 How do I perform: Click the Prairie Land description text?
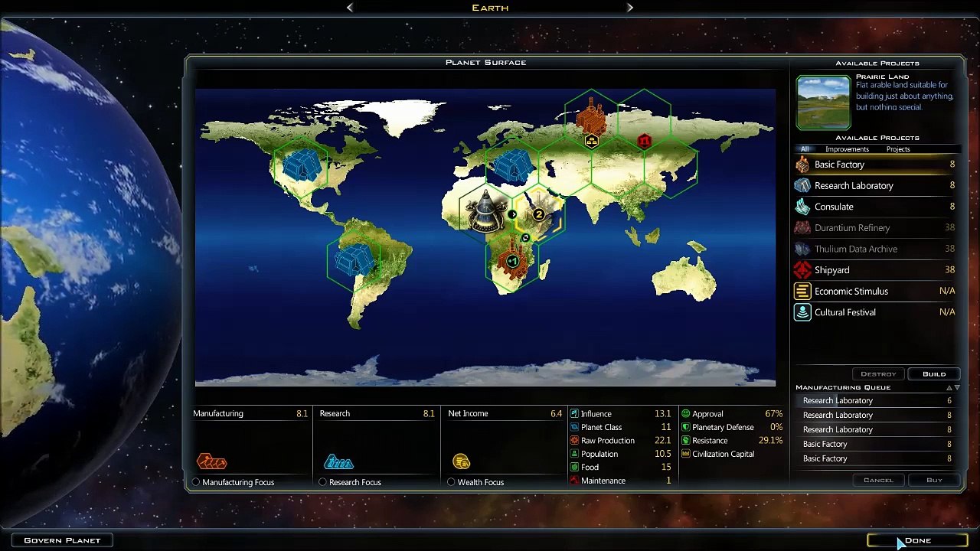pyautogui.click(x=905, y=96)
